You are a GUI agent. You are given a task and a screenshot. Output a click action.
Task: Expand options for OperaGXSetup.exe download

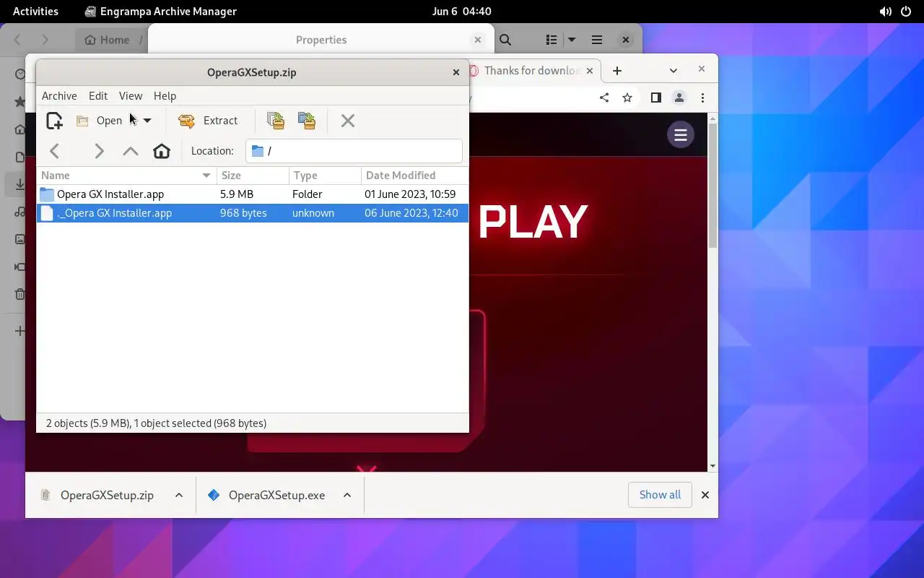[347, 496]
